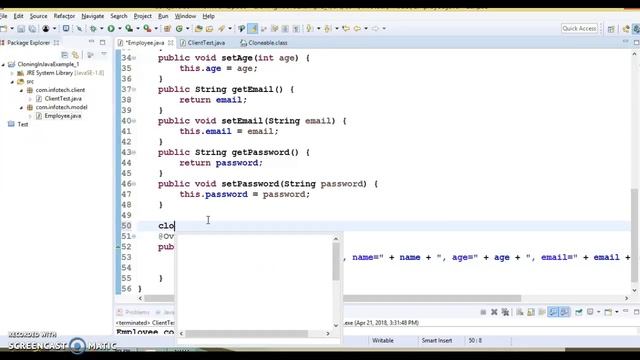Click the Debug bug icon in toolbar
The image size is (640, 360).
click(93, 29)
